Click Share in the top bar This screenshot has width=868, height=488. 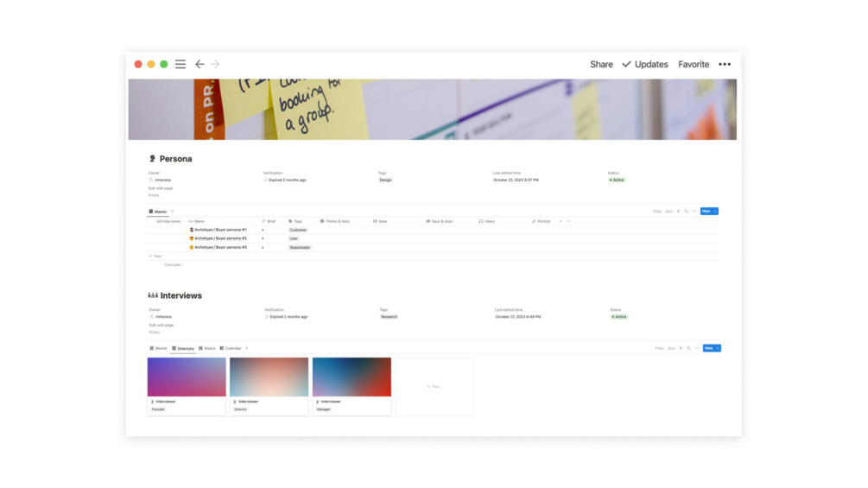click(x=601, y=64)
